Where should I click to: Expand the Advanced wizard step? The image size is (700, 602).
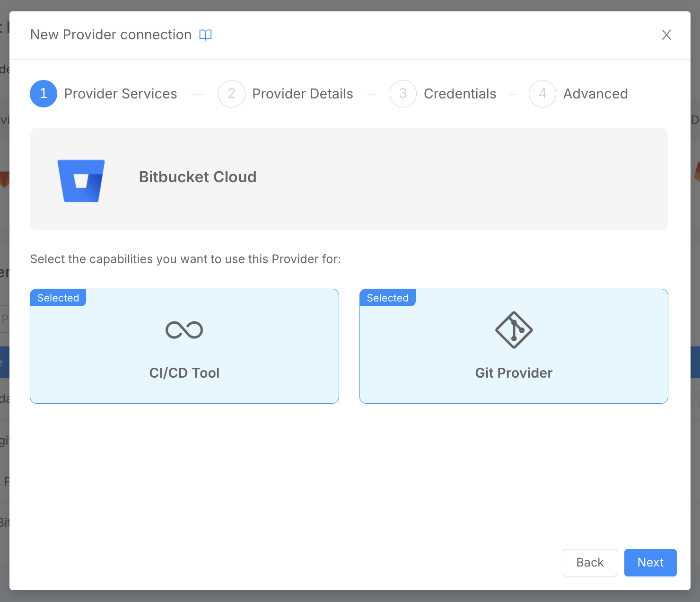595,94
